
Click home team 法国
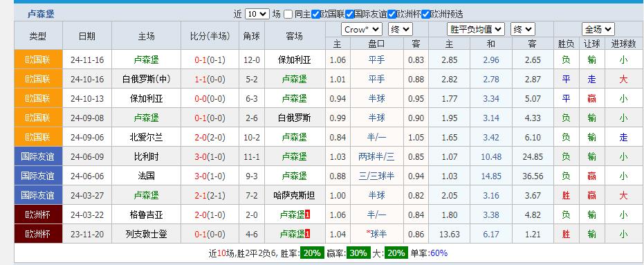coord(146,176)
